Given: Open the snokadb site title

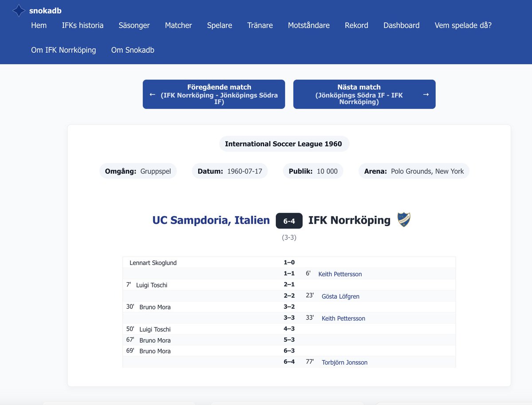Looking at the screenshot, I should [x=45, y=11].
